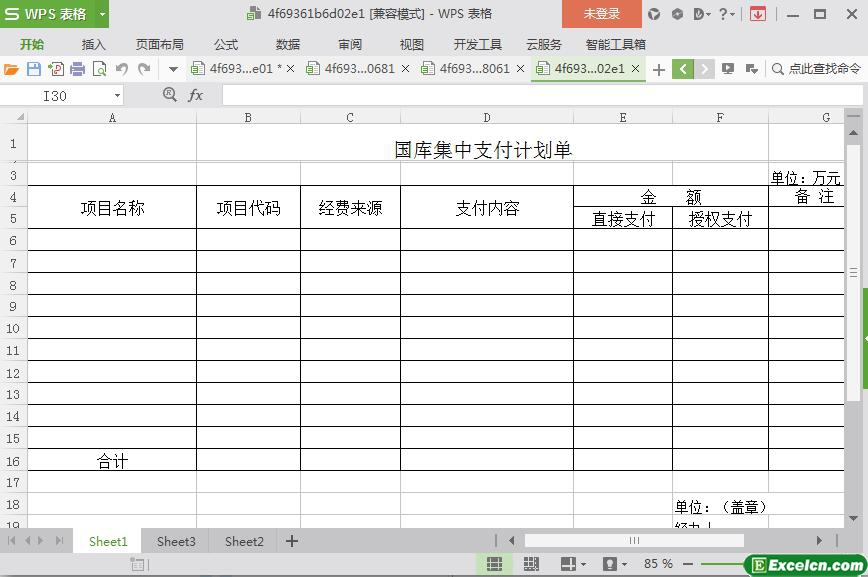Viewport: 868px width, 577px height.
Task: Click the insert function fx icon
Action: point(196,95)
